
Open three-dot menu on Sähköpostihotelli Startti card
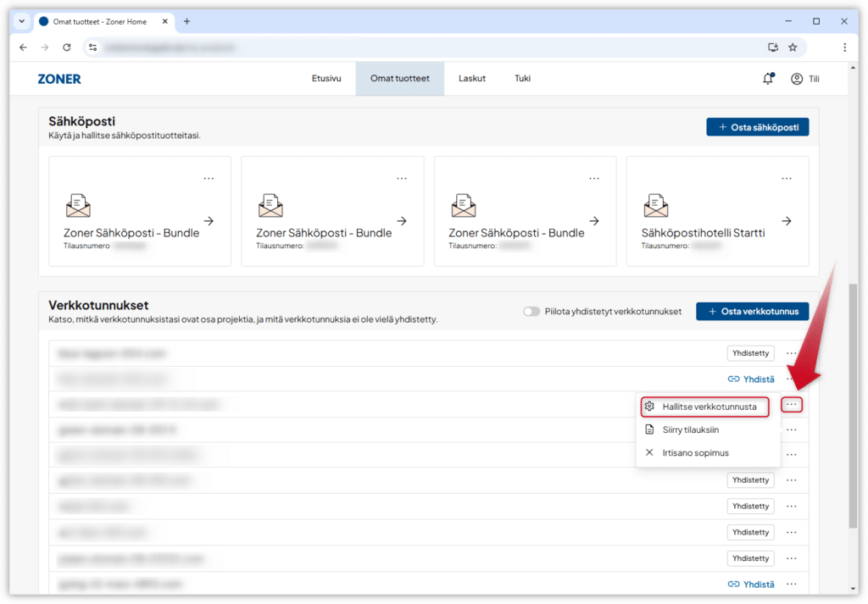(x=787, y=178)
